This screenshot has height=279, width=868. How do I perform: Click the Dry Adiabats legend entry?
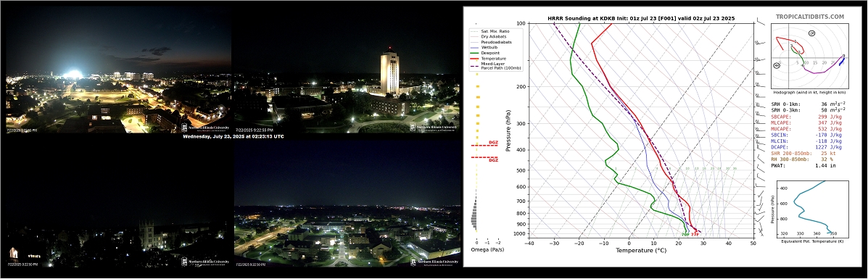point(495,36)
